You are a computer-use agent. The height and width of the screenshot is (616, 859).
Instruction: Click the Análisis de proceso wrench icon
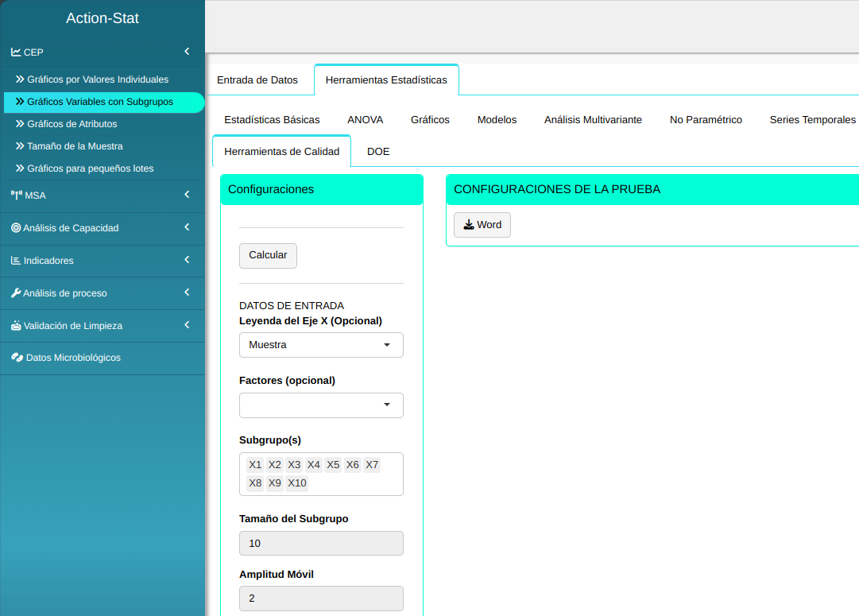(16, 293)
